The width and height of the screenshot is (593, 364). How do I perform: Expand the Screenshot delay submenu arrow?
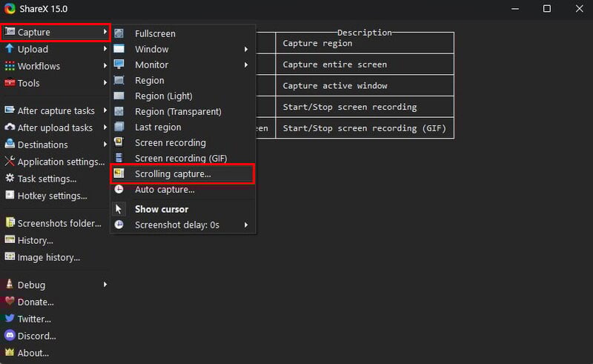[x=246, y=225]
